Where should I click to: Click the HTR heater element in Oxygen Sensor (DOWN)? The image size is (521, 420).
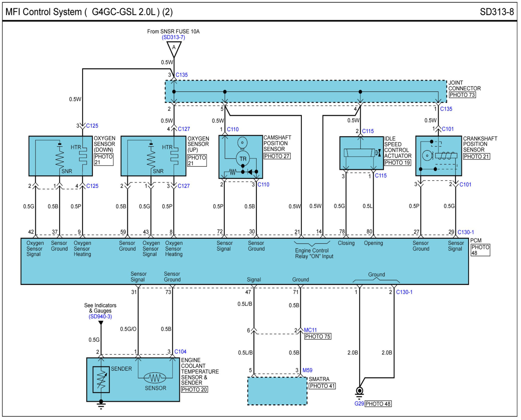point(83,156)
